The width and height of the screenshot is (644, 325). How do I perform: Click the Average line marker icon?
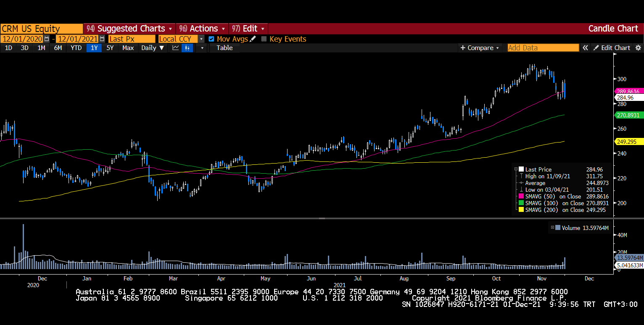tap(522, 183)
